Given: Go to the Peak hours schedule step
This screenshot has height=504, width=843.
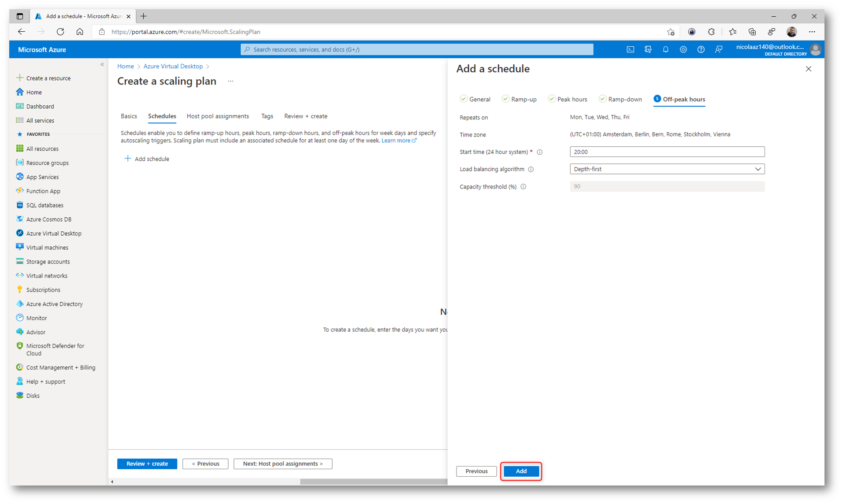Looking at the screenshot, I should [x=568, y=99].
